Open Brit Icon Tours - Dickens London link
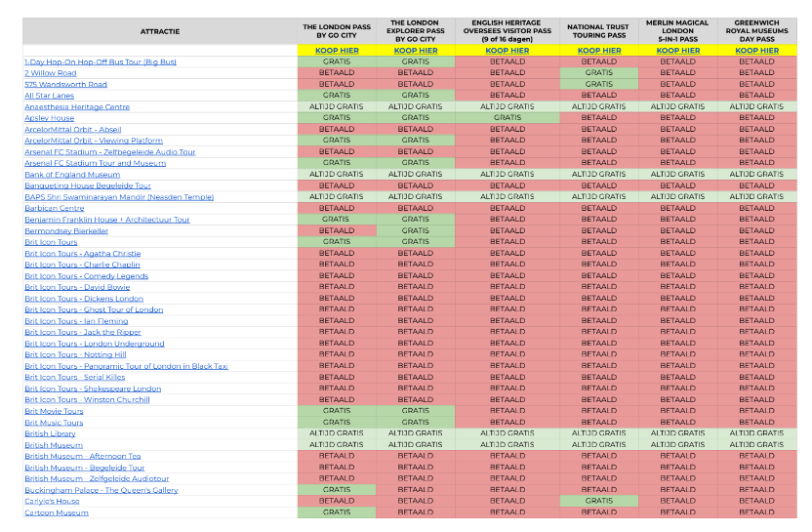Image resolution: width=812 pixels, height=532 pixels. point(84,299)
